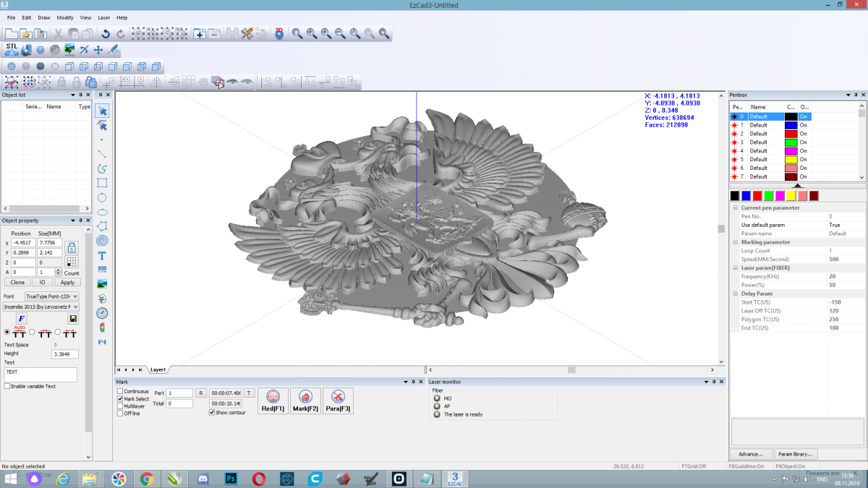Screen dimensions: 868x488
Task: Open the File menu
Action: pyautogui.click(x=11, y=17)
